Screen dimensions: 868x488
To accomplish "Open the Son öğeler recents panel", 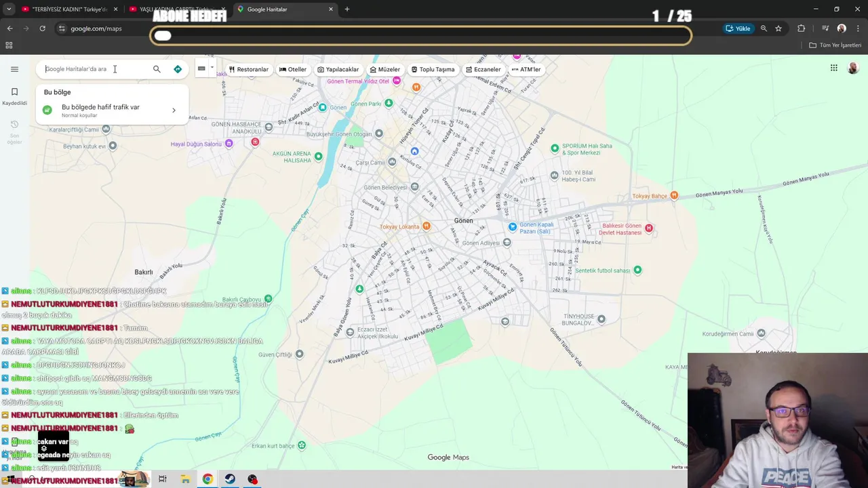I will (x=14, y=131).
